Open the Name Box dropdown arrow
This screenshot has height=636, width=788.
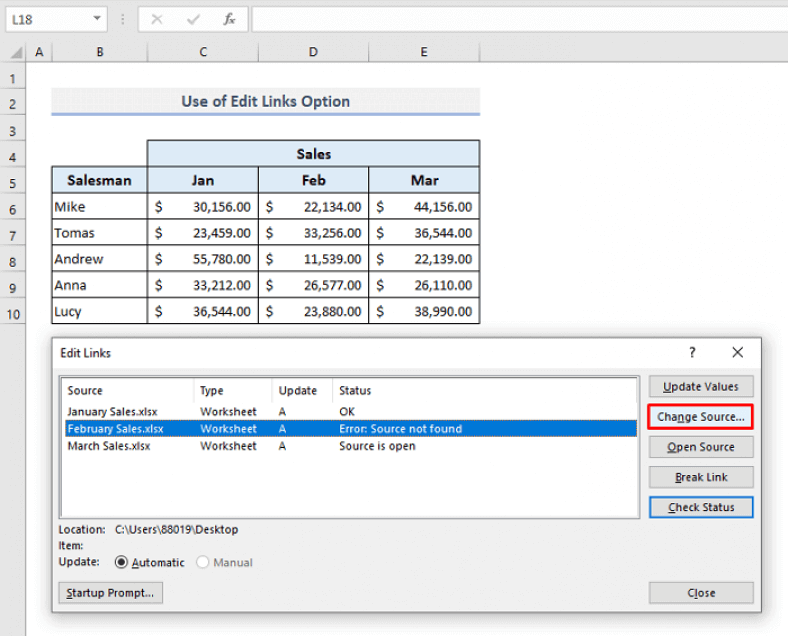96,19
